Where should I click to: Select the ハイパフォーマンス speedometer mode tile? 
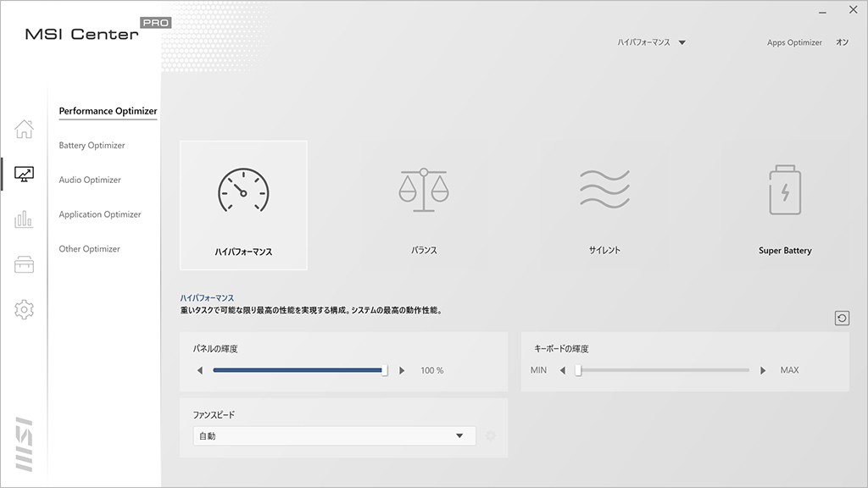[243, 205]
